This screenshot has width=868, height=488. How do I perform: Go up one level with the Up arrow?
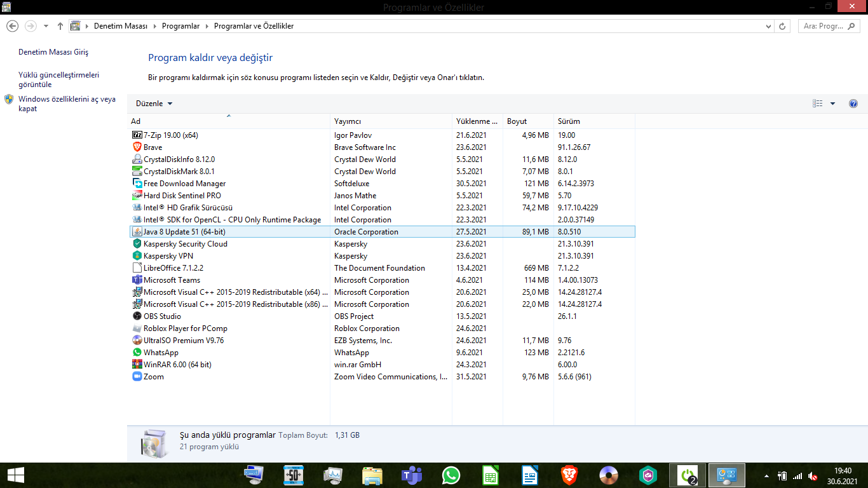tap(60, 26)
